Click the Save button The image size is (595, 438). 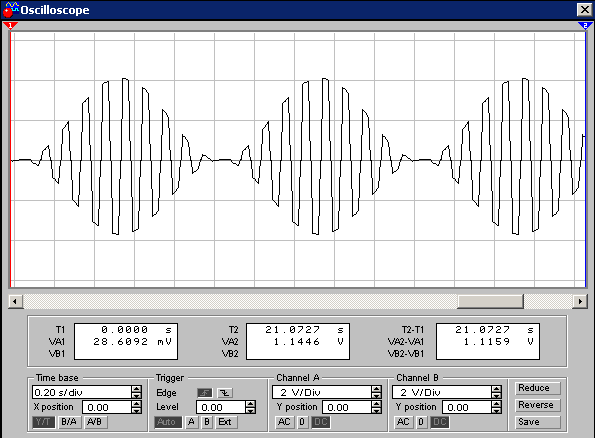537,422
